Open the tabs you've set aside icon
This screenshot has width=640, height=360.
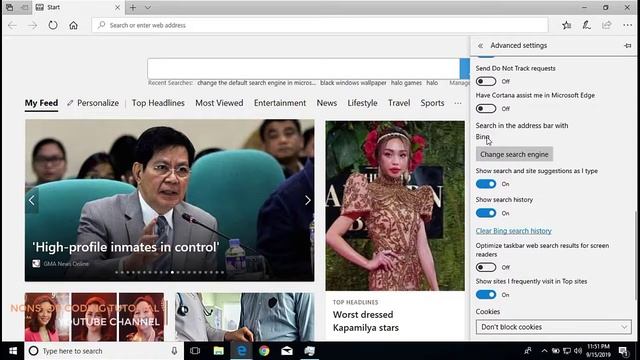point(9,7)
